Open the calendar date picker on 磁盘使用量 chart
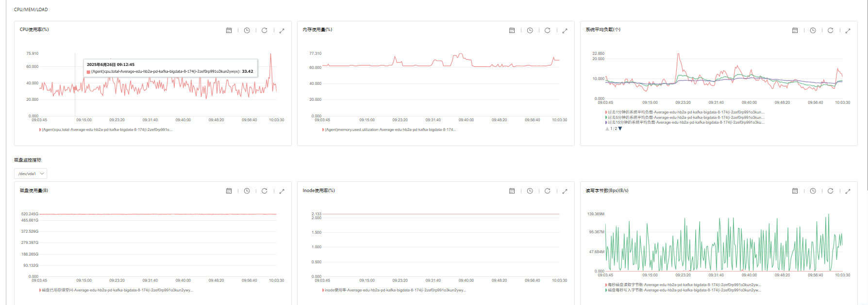The height and width of the screenshot is (305, 868). [x=229, y=191]
